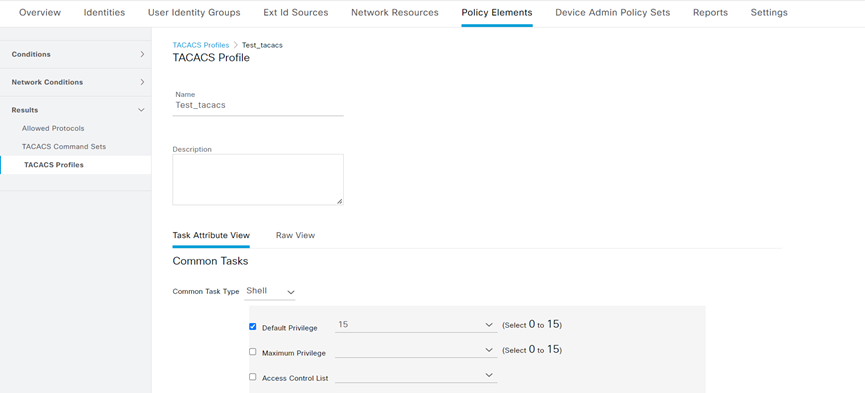Switch to the Identities tab
This screenshot has width=865, height=393.
pyautogui.click(x=104, y=12)
